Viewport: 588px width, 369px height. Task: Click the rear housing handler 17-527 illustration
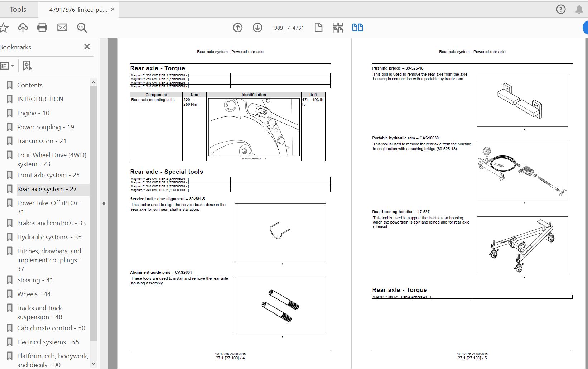click(x=522, y=245)
